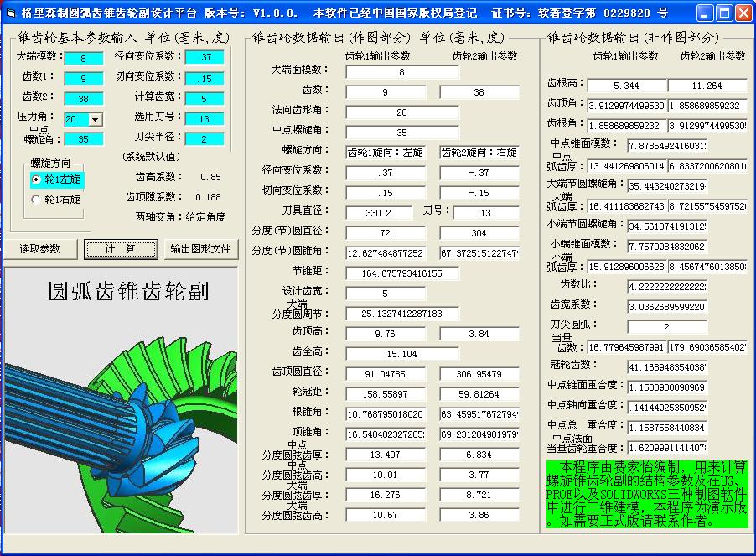
Task: Click gear 2 齿顶高 value 3.84
Action: (x=479, y=334)
